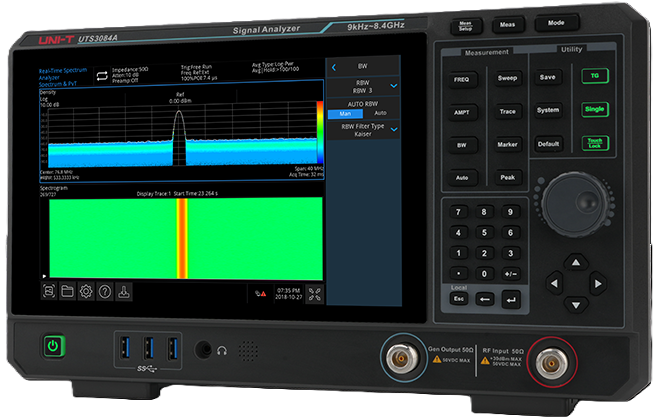Tap the download/save-to-disk icon
Screen dimensions: 656x420
coord(123,292)
